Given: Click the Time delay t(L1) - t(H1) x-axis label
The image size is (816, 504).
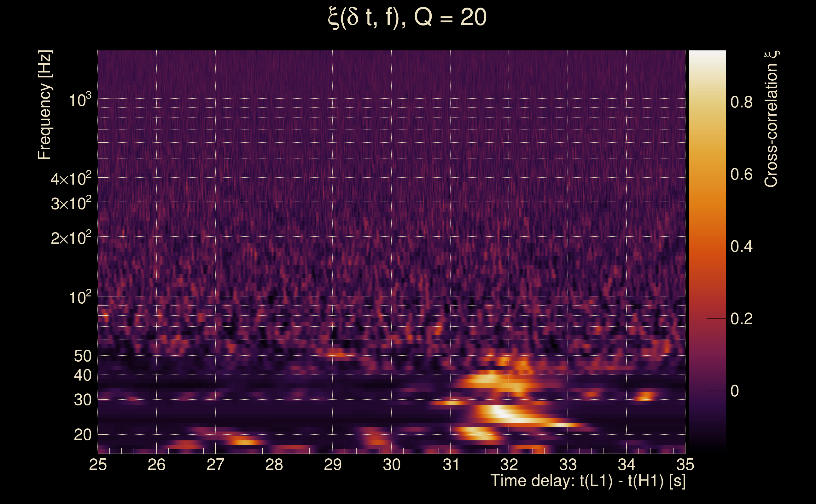Looking at the screenshot, I should pos(588,481).
